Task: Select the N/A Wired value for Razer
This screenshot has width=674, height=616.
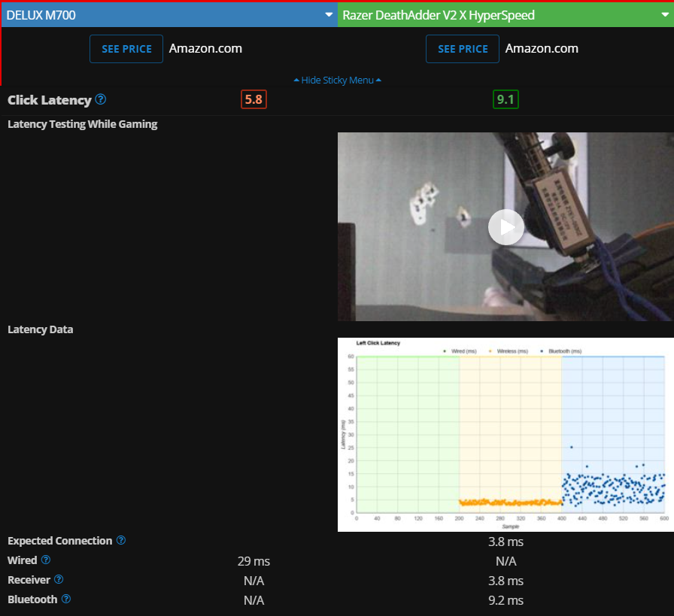Action: pyautogui.click(x=506, y=561)
